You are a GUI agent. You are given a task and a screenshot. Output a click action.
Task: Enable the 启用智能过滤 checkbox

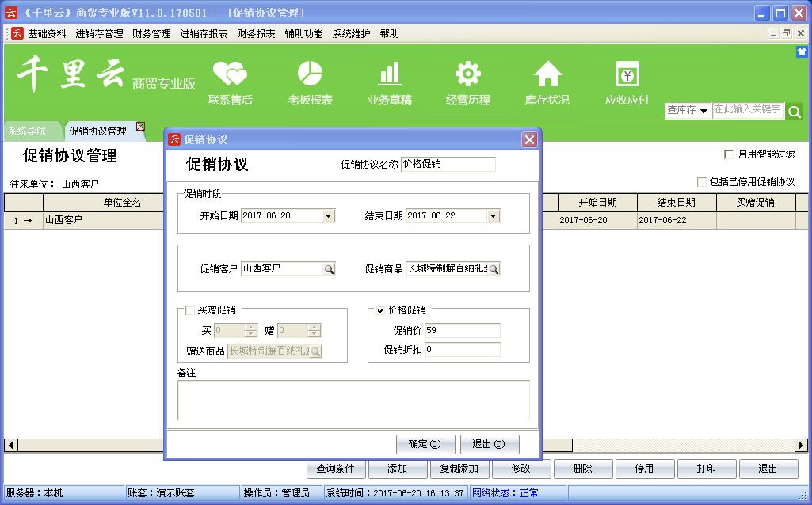click(x=729, y=154)
